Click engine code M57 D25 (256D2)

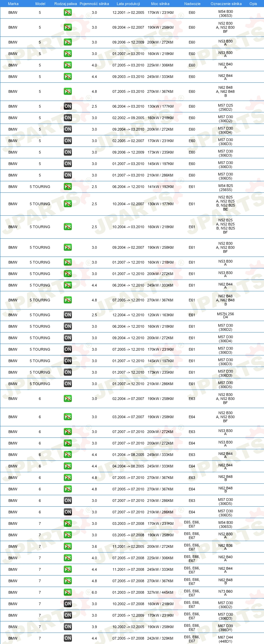pyautogui.click(x=226, y=107)
